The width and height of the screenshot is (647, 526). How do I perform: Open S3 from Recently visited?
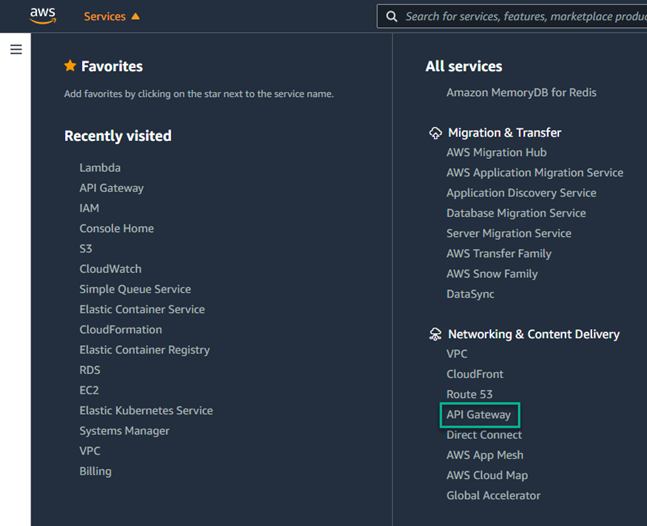pos(86,249)
